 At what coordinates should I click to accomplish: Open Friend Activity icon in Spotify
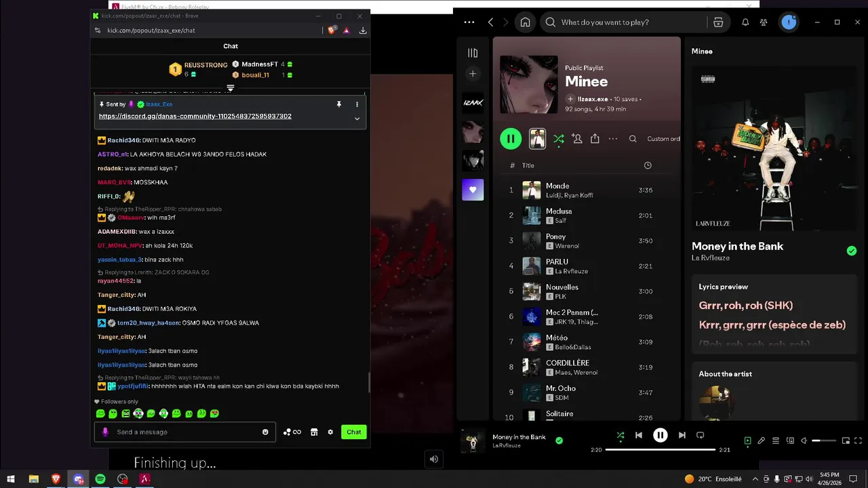[764, 22]
